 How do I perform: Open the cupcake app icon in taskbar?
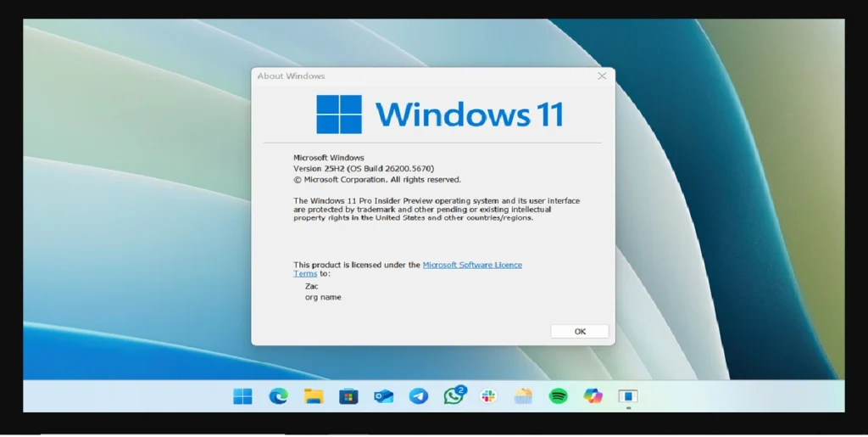523,396
